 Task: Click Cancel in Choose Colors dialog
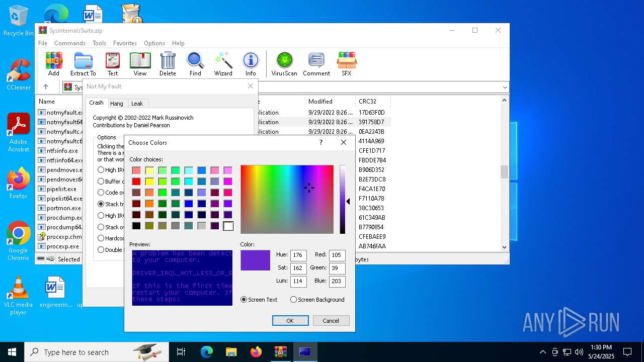tap(331, 321)
